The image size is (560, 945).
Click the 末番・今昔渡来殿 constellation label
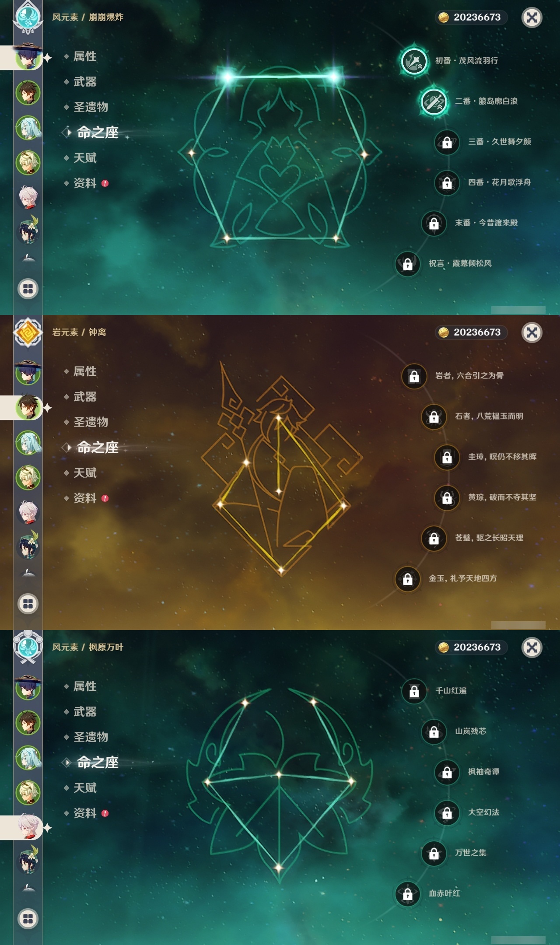(x=486, y=223)
